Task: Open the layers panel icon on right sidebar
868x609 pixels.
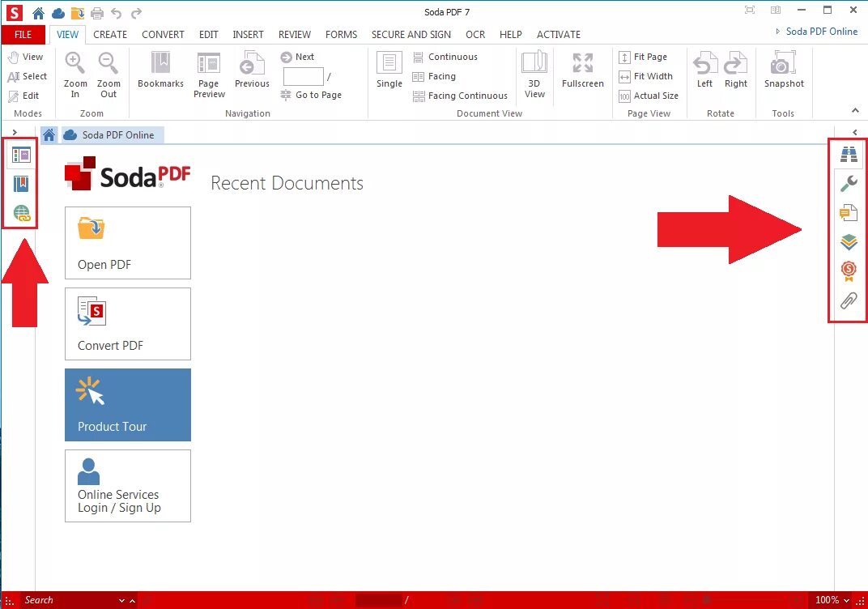Action: point(849,242)
